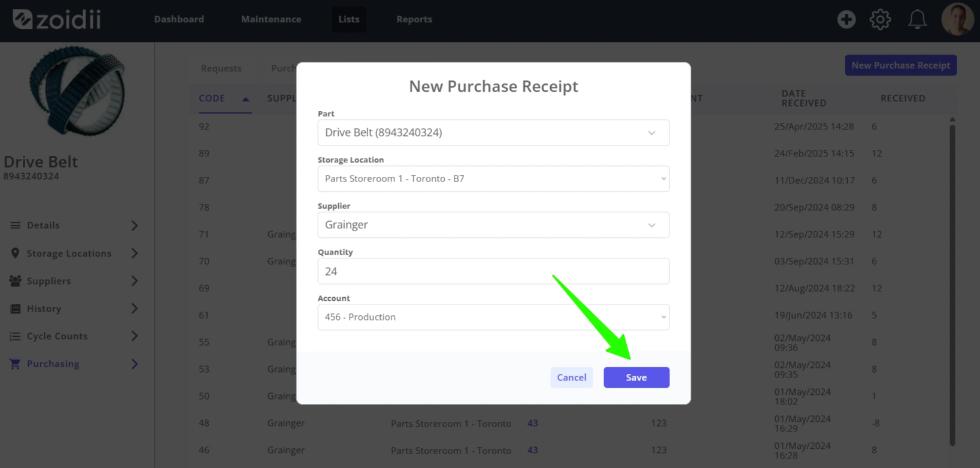Click Grainger supplier in row 48

[286, 423]
